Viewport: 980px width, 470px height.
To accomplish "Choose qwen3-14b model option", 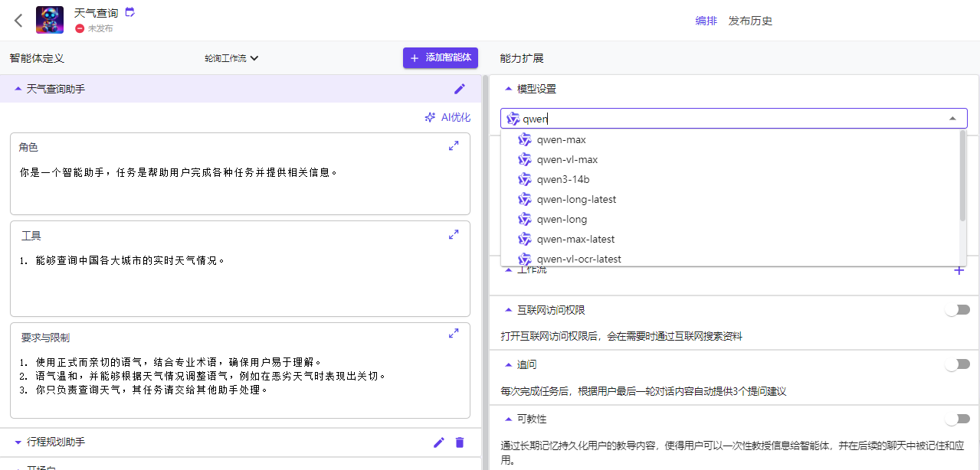I will point(732,179).
